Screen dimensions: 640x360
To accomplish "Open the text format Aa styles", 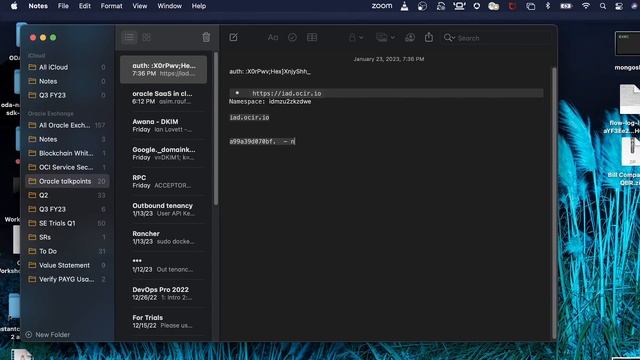I will point(273,38).
